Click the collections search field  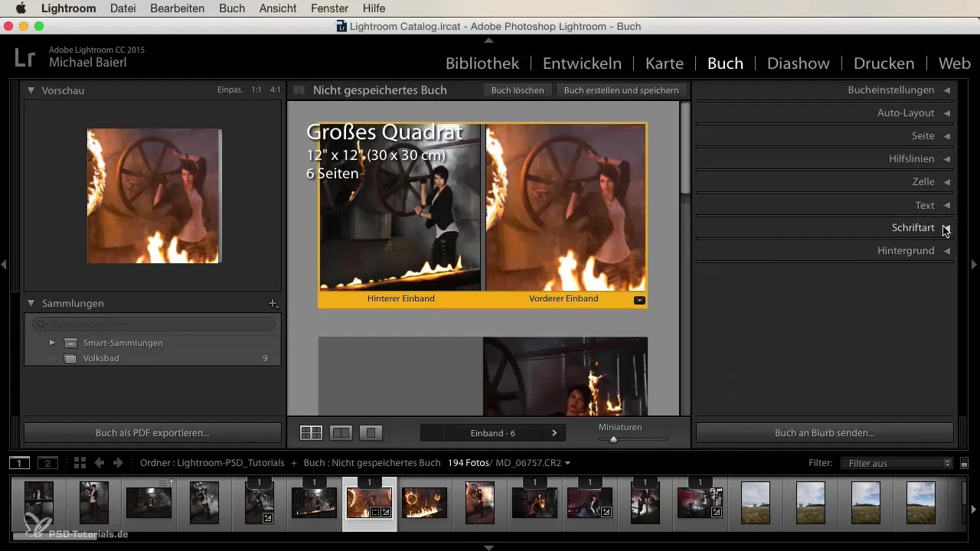tap(153, 324)
